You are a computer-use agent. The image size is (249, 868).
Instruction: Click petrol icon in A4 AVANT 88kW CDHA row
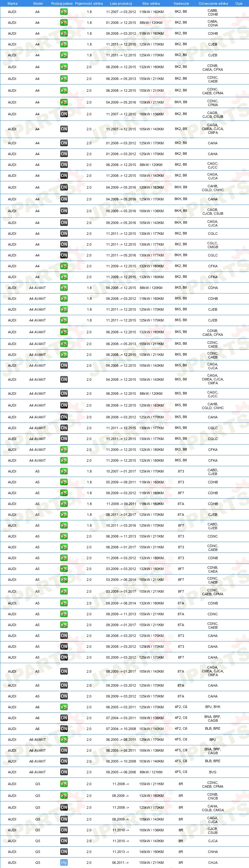(64, 287)
